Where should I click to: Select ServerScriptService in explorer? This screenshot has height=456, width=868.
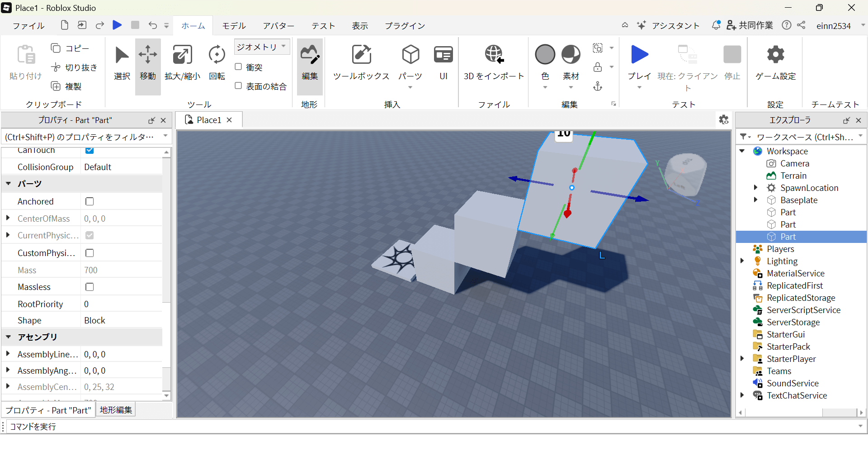(803, 310)
